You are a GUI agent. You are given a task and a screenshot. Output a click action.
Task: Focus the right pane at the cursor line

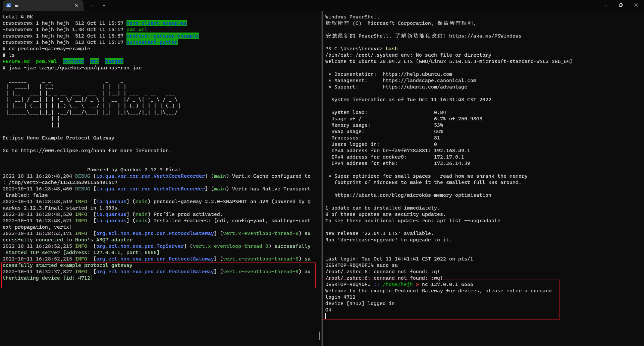[402, 316]
